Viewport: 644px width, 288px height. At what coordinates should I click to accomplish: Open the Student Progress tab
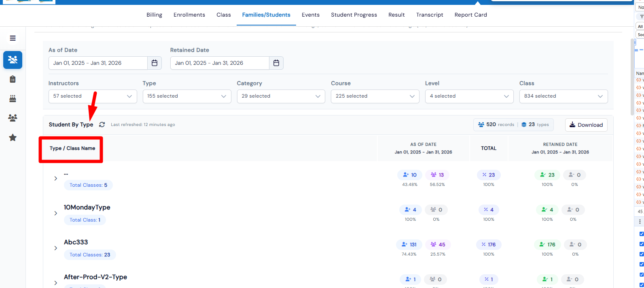354,15
